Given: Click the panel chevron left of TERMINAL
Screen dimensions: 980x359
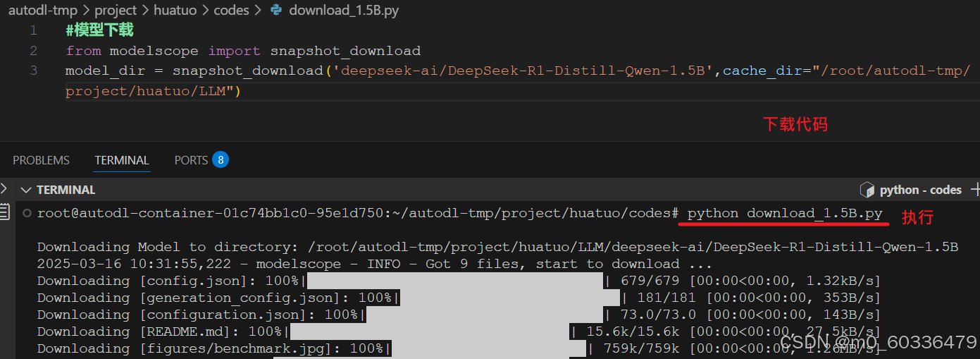Looking at the screenshot, I should click(4, 188).
